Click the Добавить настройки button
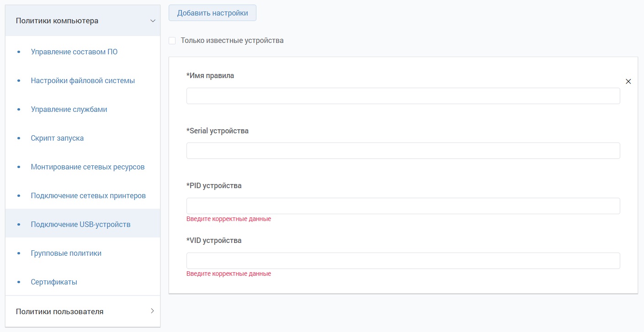Image resolution: width=644 pixels, height=332 pixels. 212,13
